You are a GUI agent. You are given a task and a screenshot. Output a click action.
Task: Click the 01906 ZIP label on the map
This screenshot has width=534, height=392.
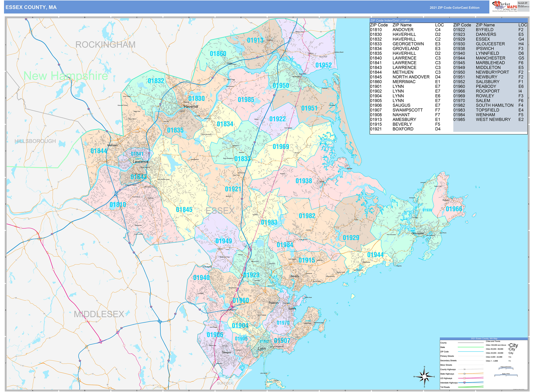point(215,335)
